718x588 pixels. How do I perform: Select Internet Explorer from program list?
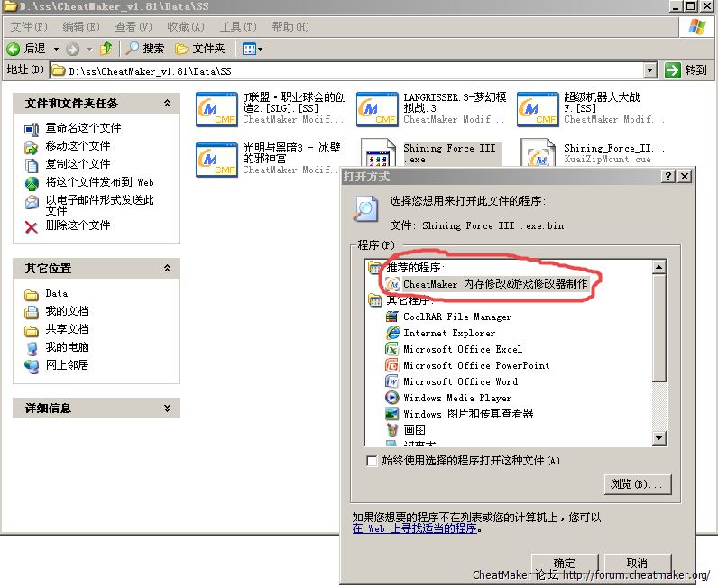click(448, 333)
